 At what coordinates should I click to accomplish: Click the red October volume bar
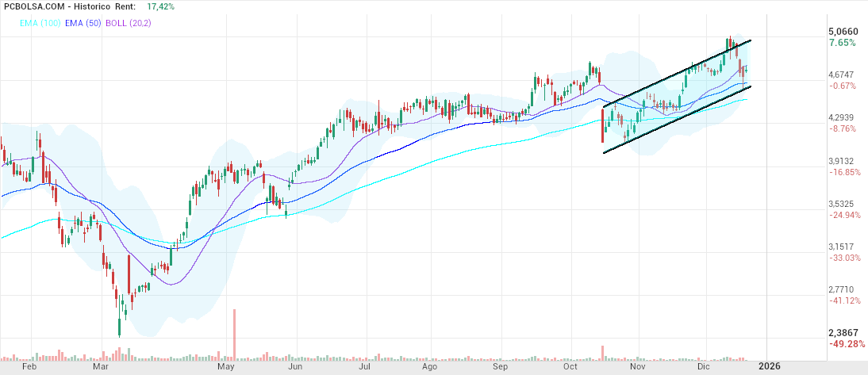603,353
